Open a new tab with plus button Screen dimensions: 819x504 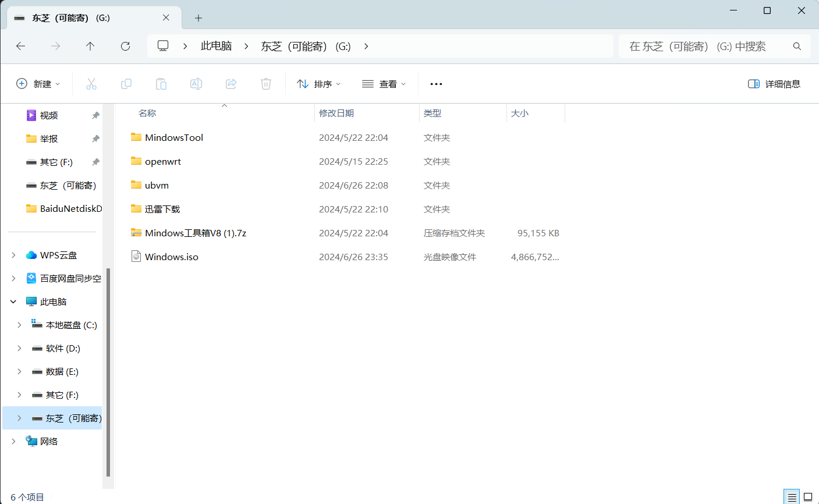tap(198, 18)
